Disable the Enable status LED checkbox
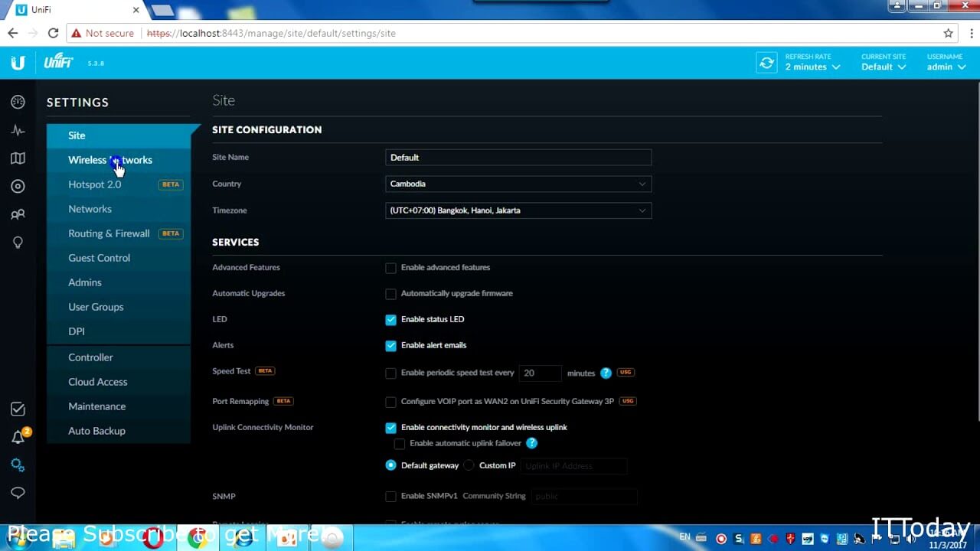 [x=390, y=319]
